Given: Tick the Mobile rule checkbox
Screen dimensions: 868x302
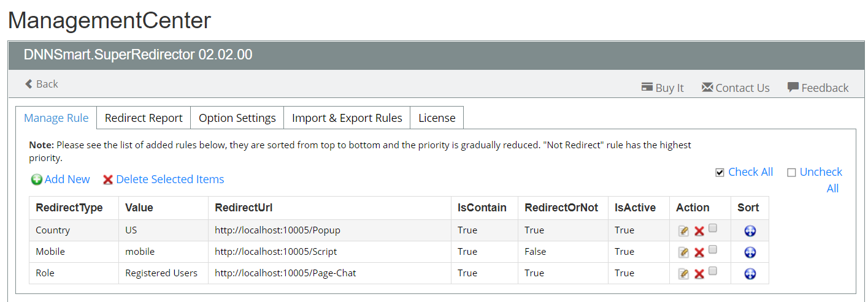Looking at the screenshot, I should (713, 250).
